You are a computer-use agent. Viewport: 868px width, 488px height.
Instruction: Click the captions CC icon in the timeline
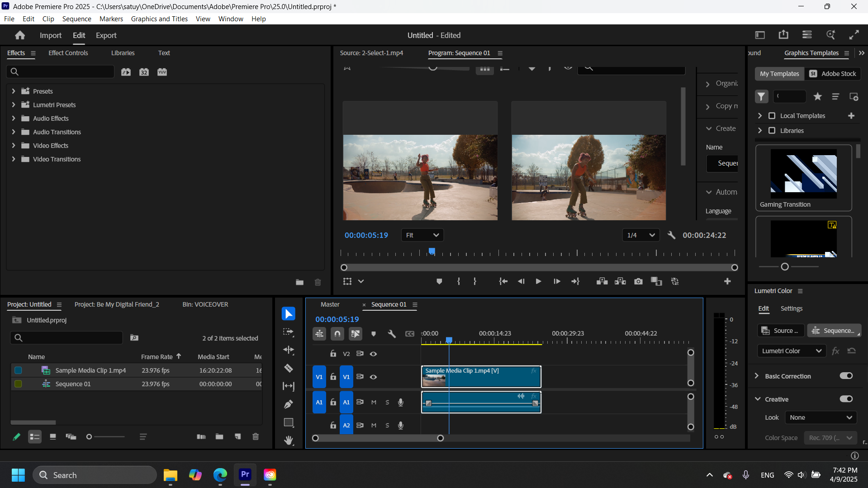pos(410,334)
